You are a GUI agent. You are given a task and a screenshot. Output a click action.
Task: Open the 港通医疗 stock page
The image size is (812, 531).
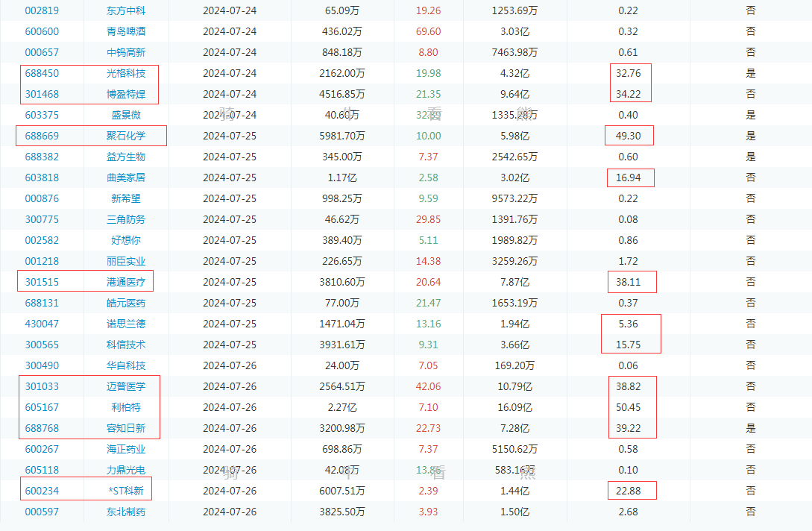[x=125, y=282]
